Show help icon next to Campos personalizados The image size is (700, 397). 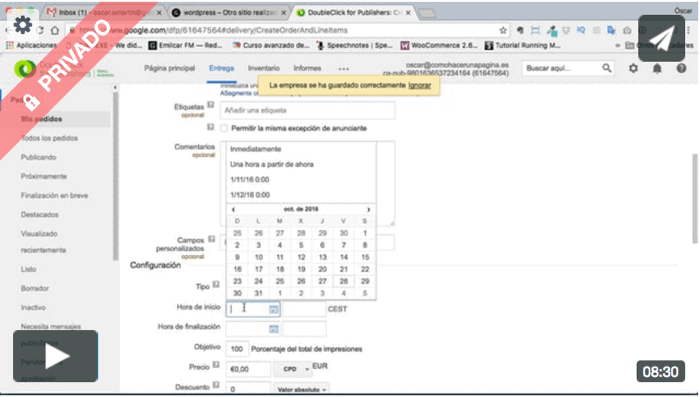tap(212, 239)
